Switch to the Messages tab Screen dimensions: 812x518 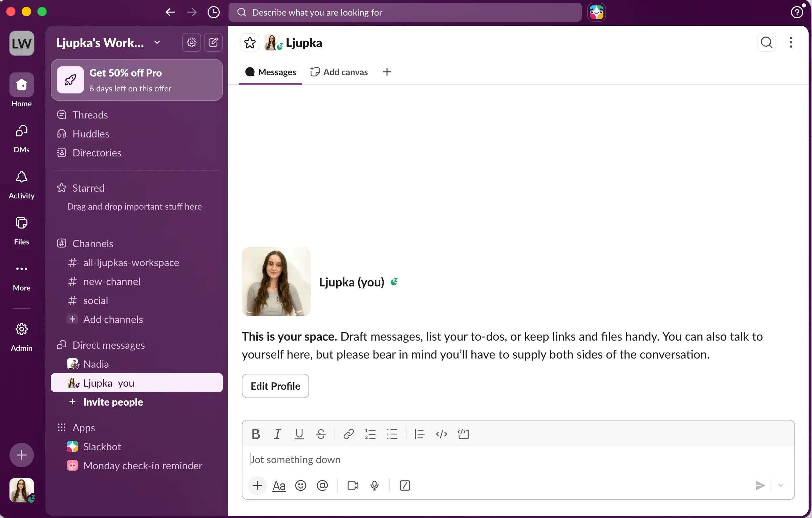click(x=271, y=72)
